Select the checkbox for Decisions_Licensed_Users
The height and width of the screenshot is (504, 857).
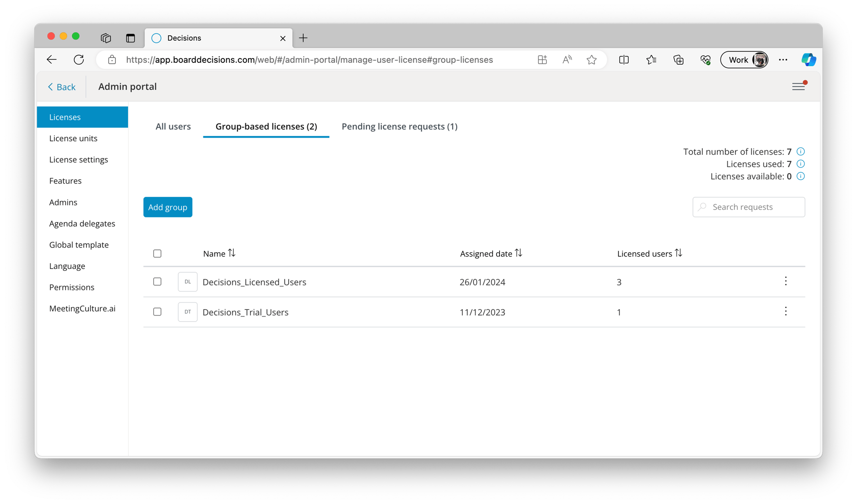point(157,281)
